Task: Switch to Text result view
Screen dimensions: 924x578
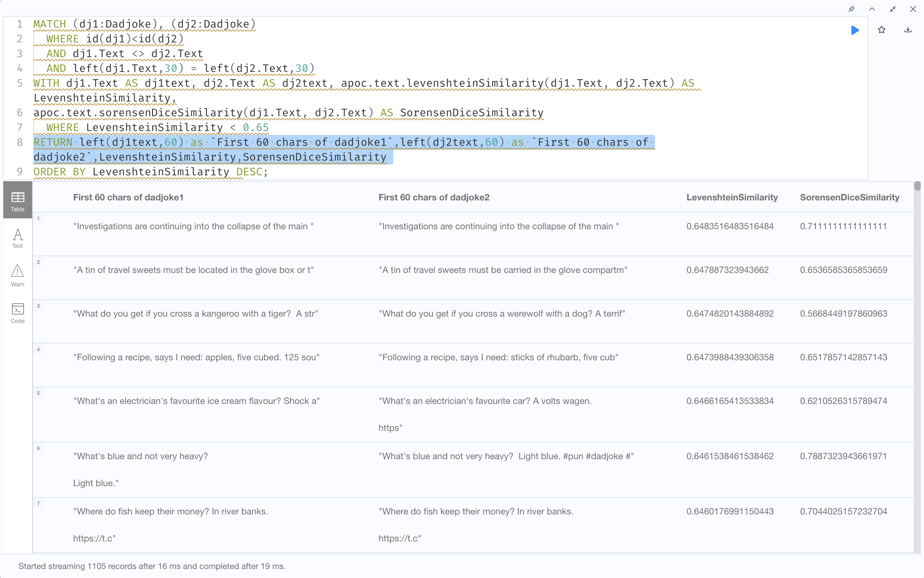Action: point(18,238)
